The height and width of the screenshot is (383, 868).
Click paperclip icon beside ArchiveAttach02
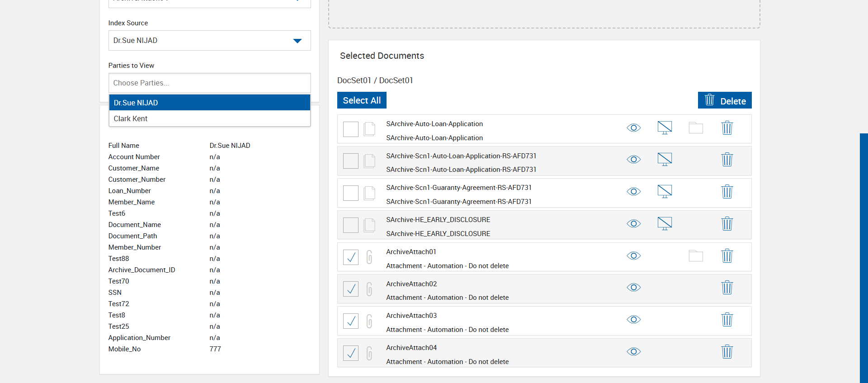[369, 289]
